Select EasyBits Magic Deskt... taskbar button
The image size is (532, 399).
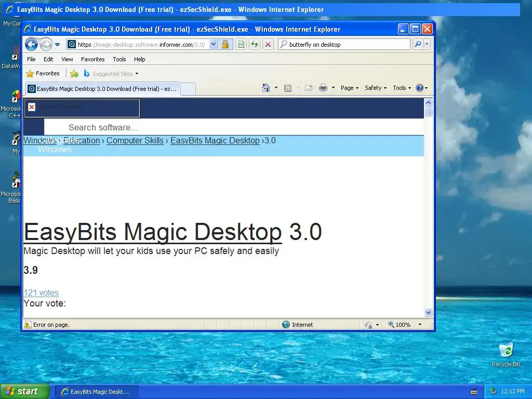click(96, 392)
